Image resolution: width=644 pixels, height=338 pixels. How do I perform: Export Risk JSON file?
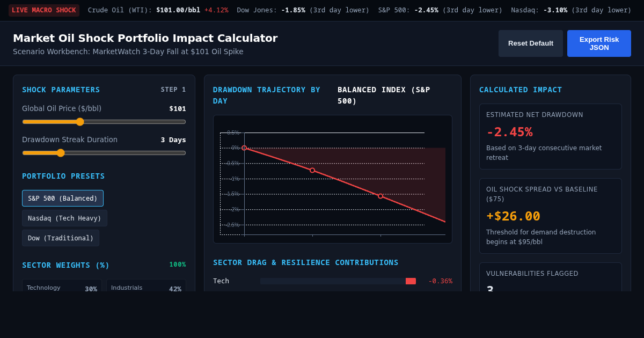pyautogui.click(x=599, y=43)
